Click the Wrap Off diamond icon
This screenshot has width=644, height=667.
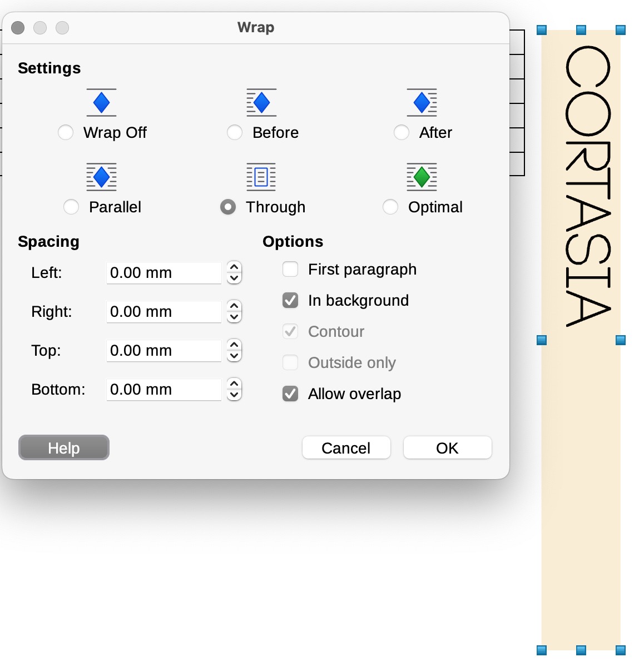point(101,102)
